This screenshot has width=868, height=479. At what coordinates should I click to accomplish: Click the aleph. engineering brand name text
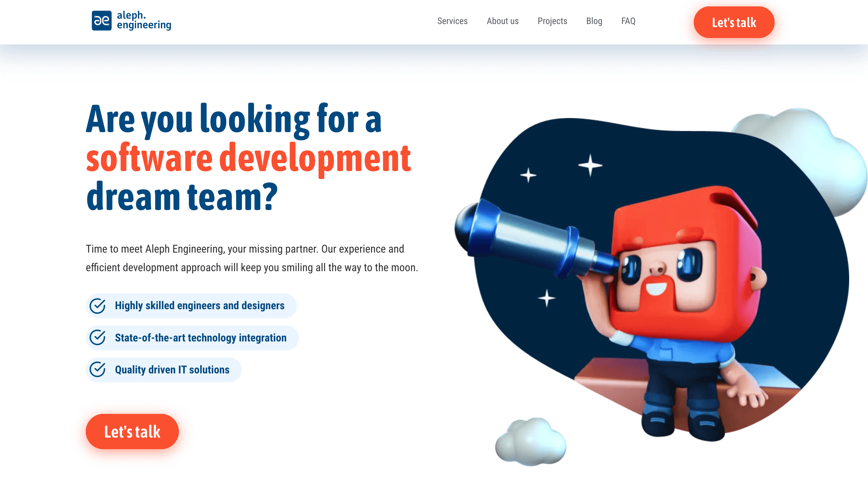tap(144, 20)
